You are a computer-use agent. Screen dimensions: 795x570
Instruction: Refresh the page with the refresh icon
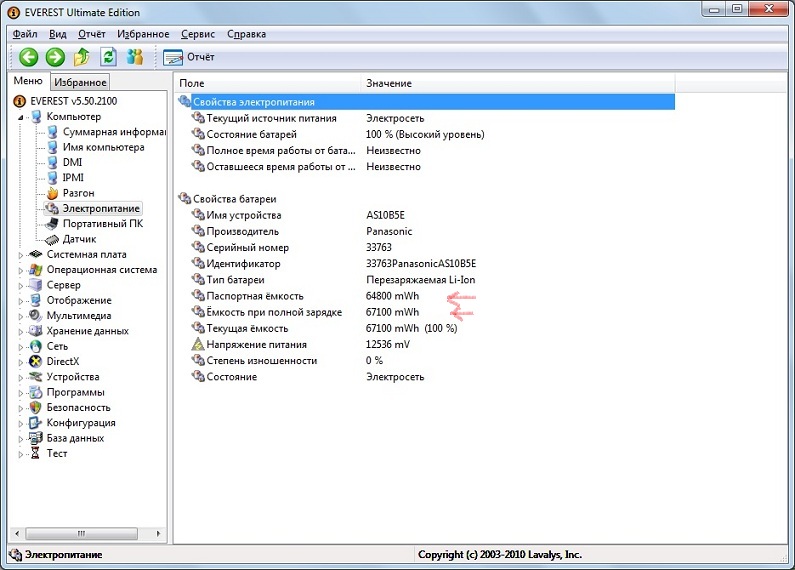[108, 57]
